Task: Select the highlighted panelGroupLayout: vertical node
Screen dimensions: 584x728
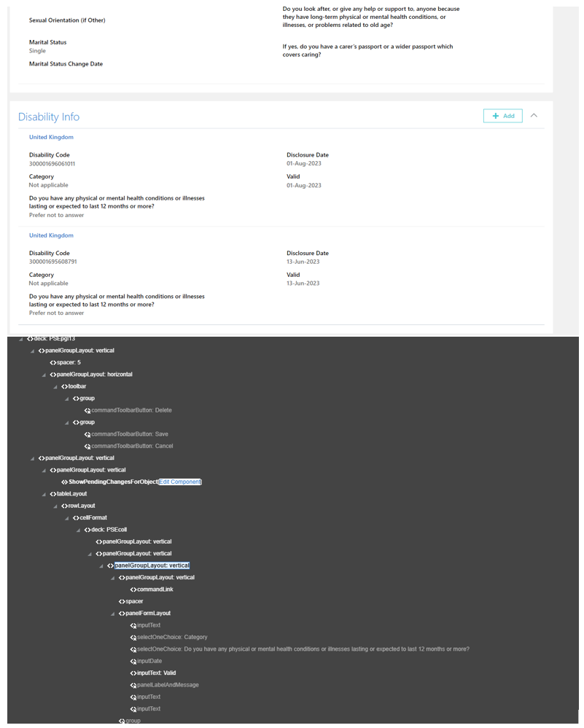Action: tap(152, 565)
